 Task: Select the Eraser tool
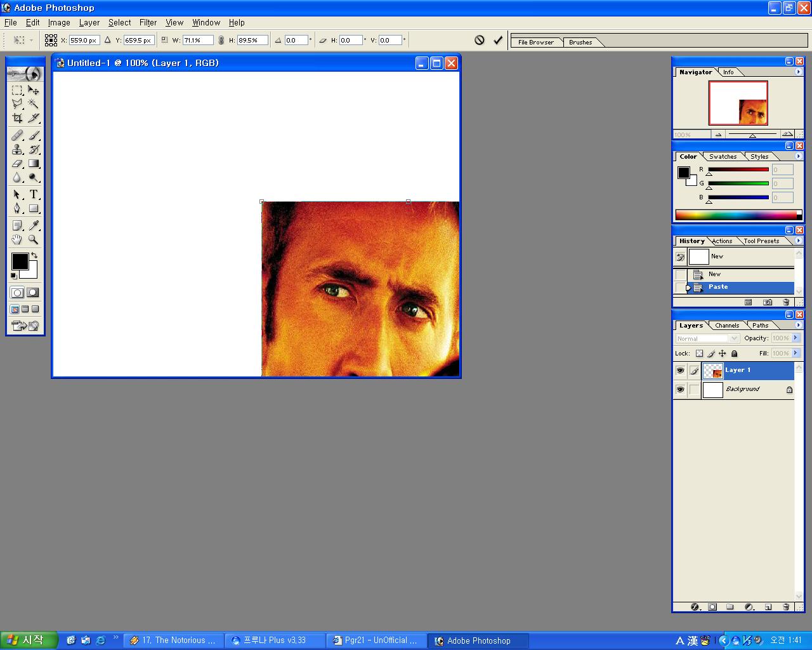tap(17, 163)
